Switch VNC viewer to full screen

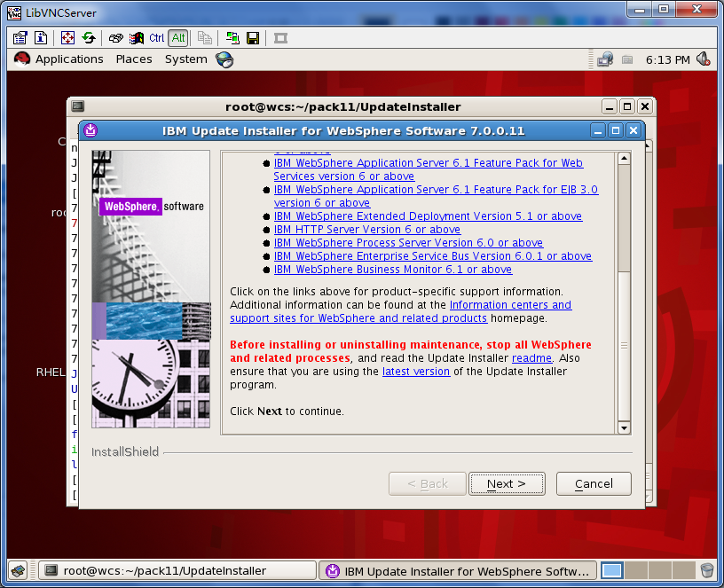click(67, 38)
